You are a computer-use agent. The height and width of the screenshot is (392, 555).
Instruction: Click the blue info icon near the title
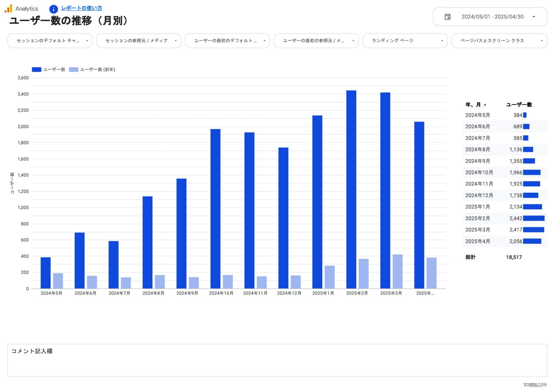pyautogui.click(x=53, y=9)
